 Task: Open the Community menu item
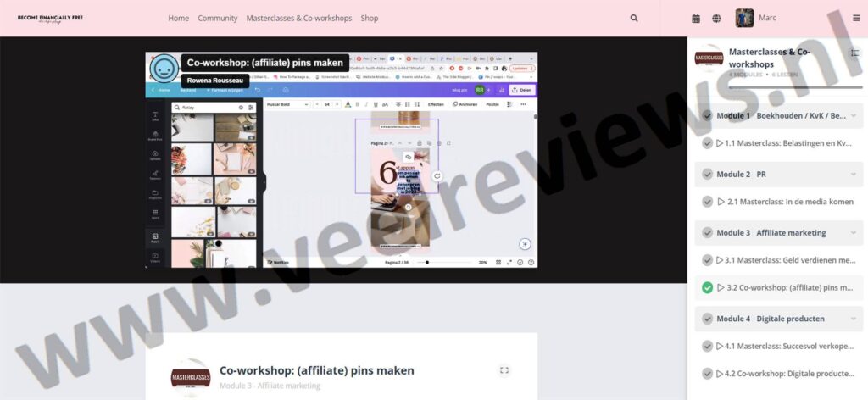(218, 19)
